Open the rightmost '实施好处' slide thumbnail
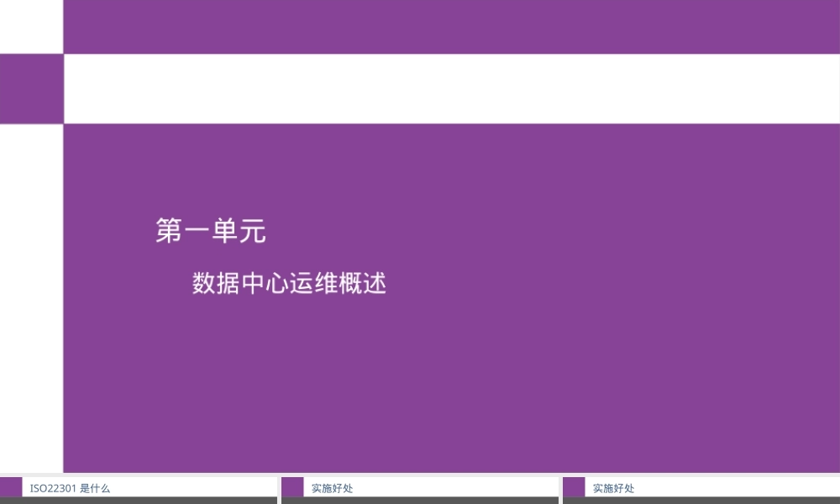Viewport: 840px width, 504px height. pyautogui.click(x=701, y=490)
